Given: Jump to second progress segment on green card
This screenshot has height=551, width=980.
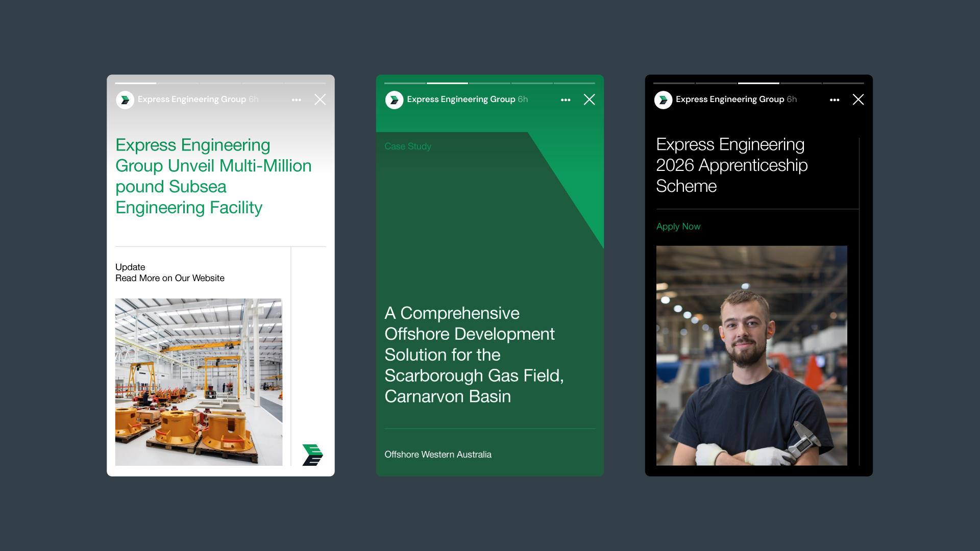Looking at the screenshot, I should pyautogui.click(x=447, y=83).
